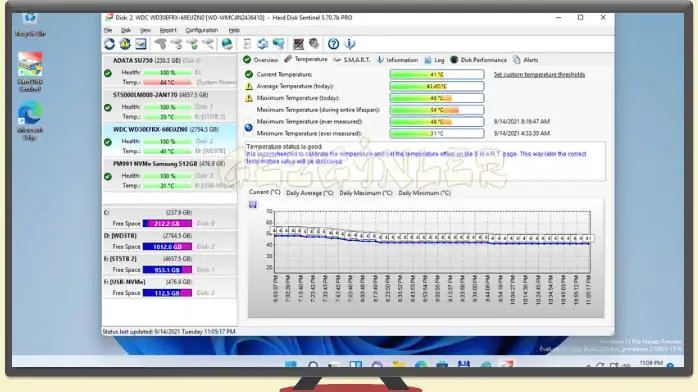Open the File menu
Screen dimensions: 698x392
(108, 30)
